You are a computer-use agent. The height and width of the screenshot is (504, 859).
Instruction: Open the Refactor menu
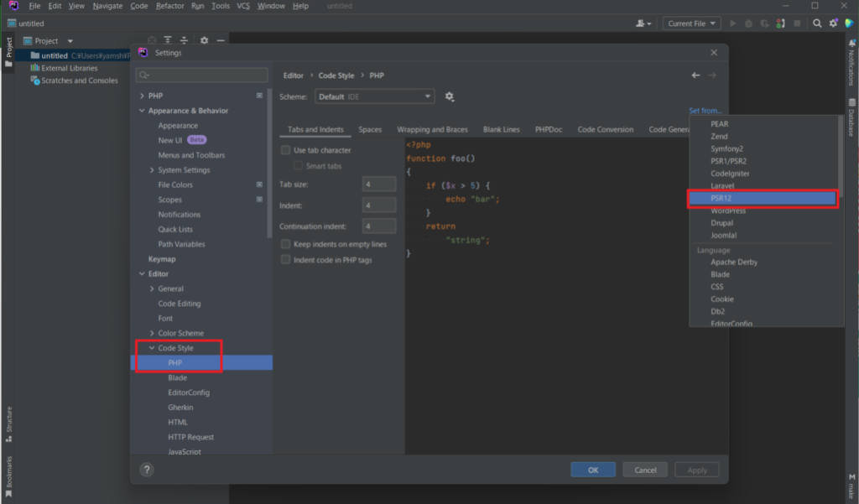[x=170, y=6]
